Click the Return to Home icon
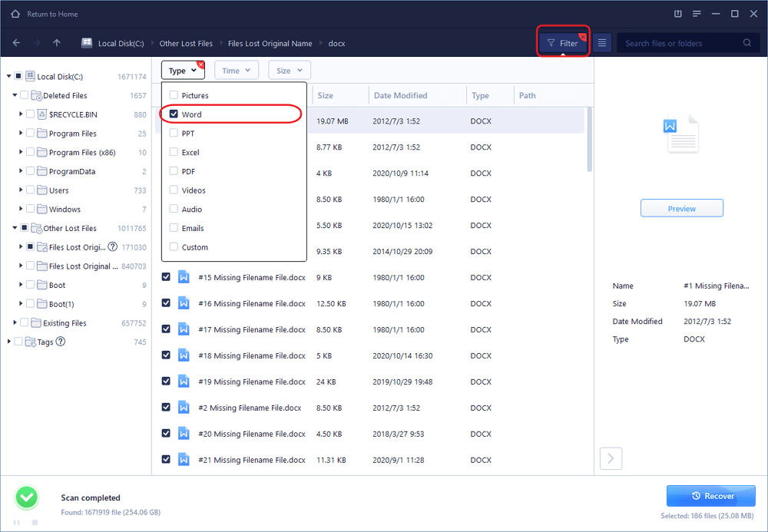The height and width of the screenshot is (532, 768). pyautogui.click(x=15, y=14)
